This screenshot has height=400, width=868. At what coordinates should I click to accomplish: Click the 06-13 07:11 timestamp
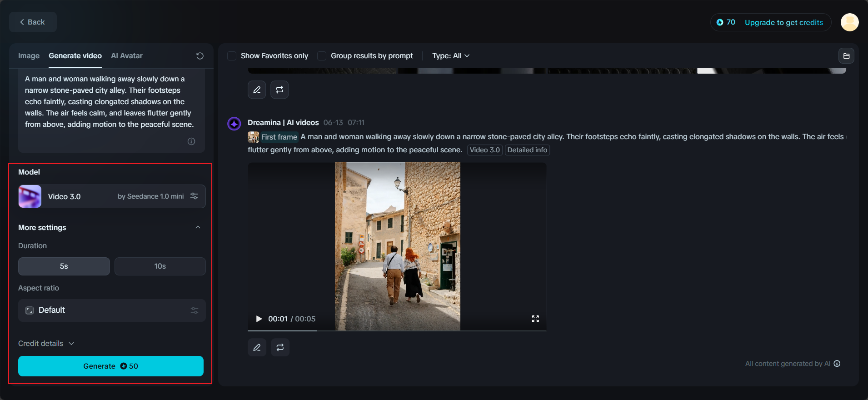pos(344,123)
